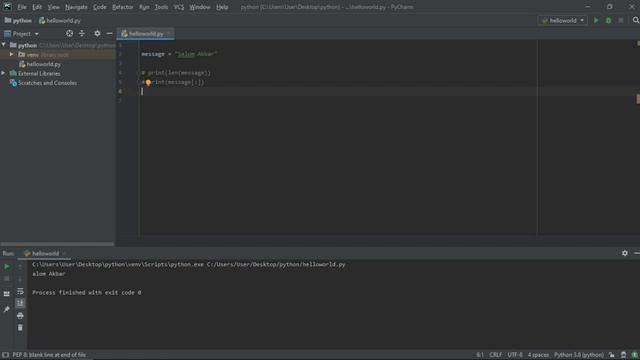The width and height of the screenshot is (640, 360).
Task: Toggle soft-wrap in Run panel
Action: [20, 291]
